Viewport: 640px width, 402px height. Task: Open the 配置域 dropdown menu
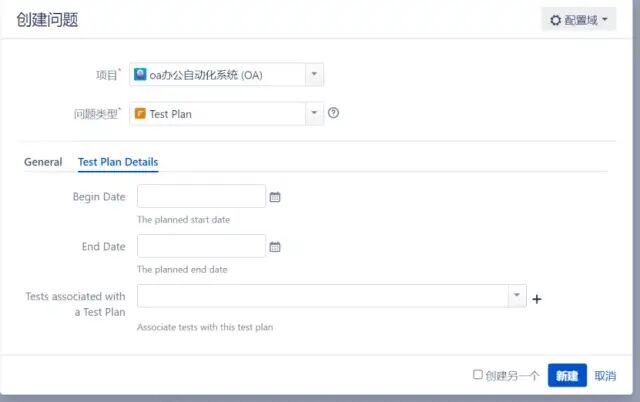click(578, 20)
